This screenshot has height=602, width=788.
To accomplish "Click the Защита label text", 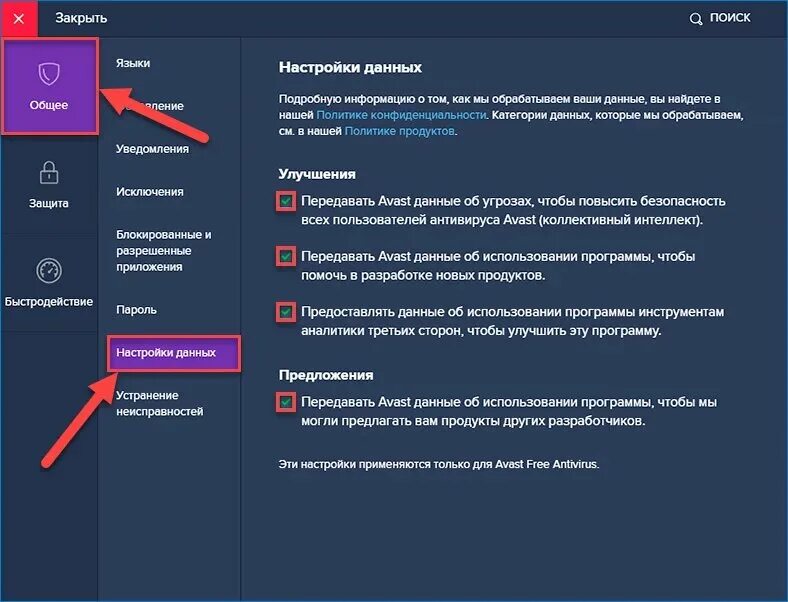I will point(49,204).
